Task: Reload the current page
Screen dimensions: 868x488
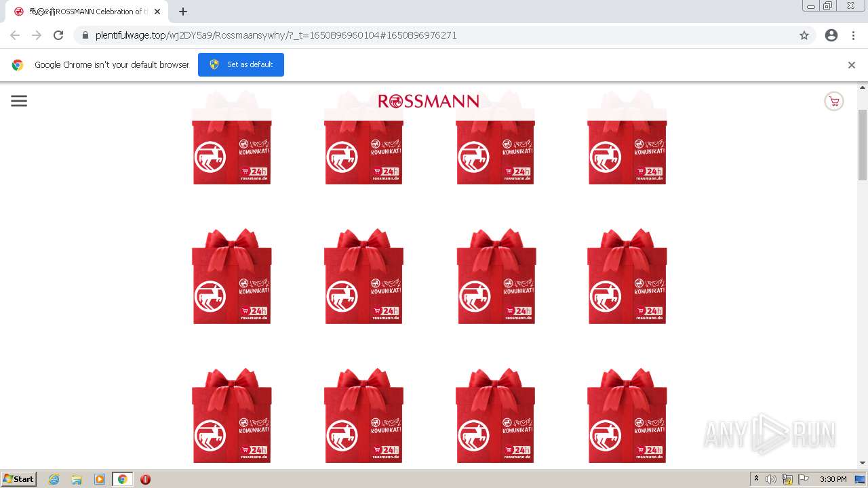Action: (x=58, y=35)
